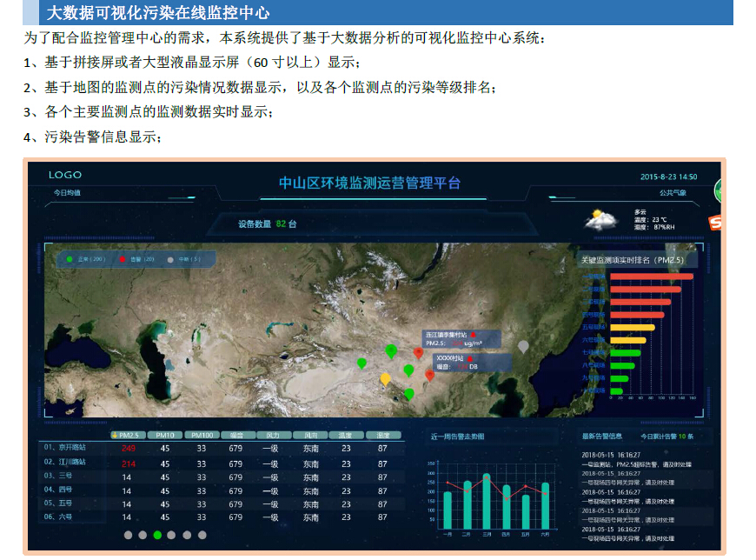Click the LOGO in dashboard header
Image resolution: width=756 pixels, height=560 pixels.
coord(65,176)
